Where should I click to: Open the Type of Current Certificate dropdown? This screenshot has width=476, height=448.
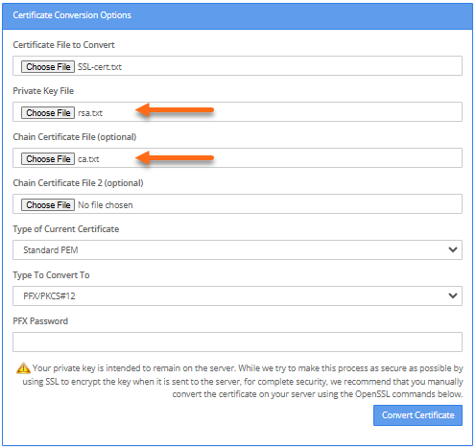coord(237,249)
